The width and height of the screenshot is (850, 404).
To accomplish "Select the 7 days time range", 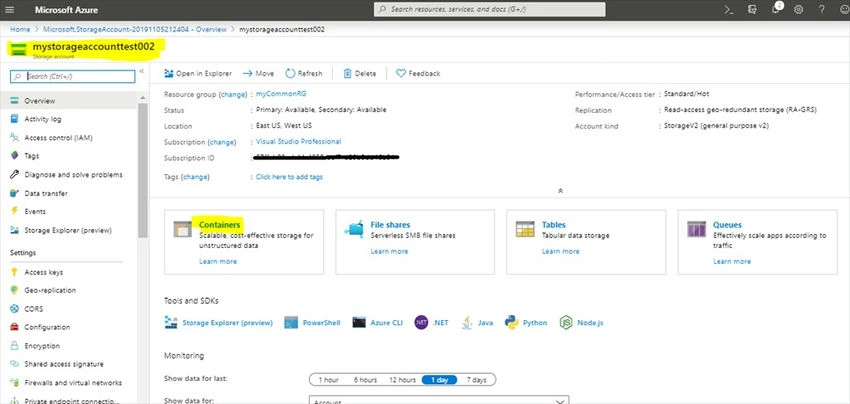I will tap(476, 380).
